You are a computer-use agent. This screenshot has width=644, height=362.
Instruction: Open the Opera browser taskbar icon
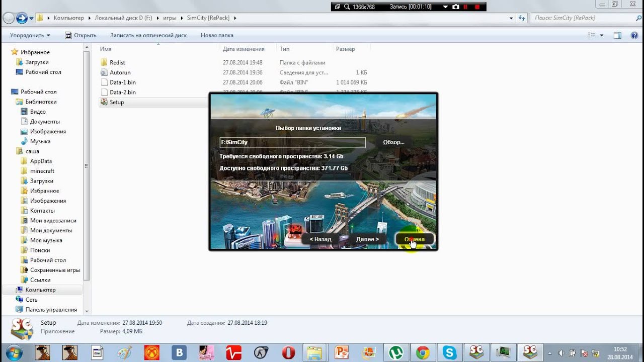pos(288,352)
